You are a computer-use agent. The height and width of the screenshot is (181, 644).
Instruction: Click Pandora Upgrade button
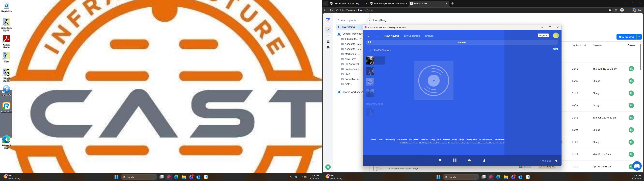[x=543, y=36]
